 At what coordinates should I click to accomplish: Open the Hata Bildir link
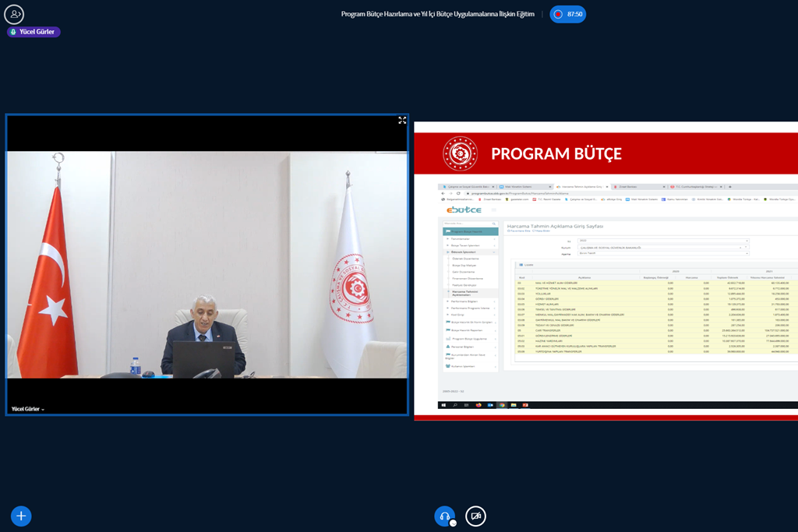click(541, 231)
